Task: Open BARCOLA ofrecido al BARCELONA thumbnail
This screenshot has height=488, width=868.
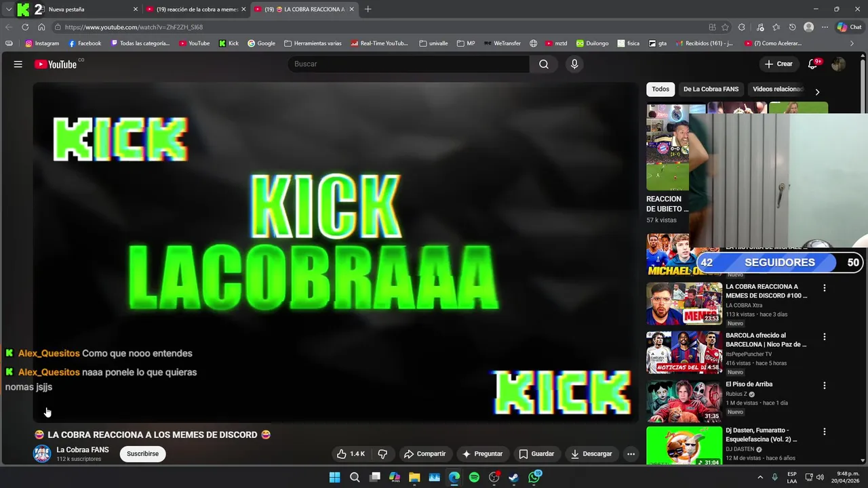Action: coord(684,352)
